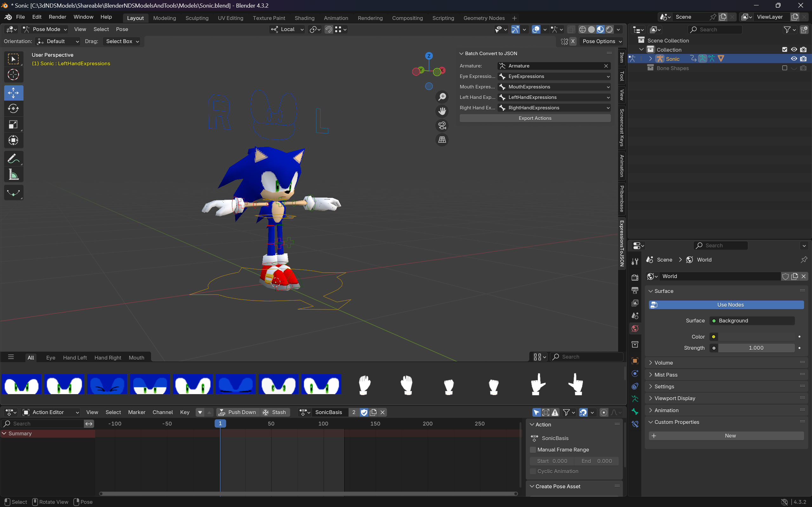Enable Bone Shapes collection checkbox
The image size is (812, 507).
(x=784, y=68)
